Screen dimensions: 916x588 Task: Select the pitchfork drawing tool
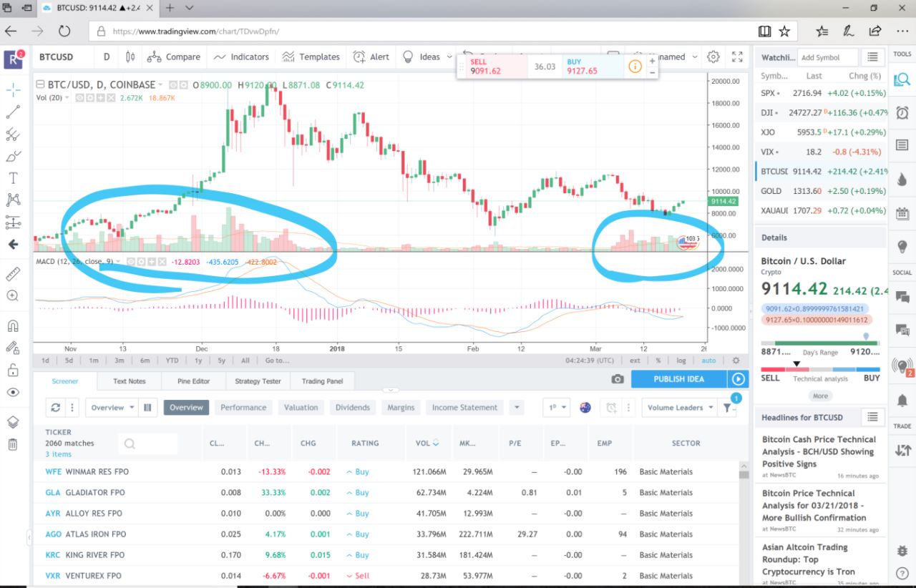[x=13, y=134]
